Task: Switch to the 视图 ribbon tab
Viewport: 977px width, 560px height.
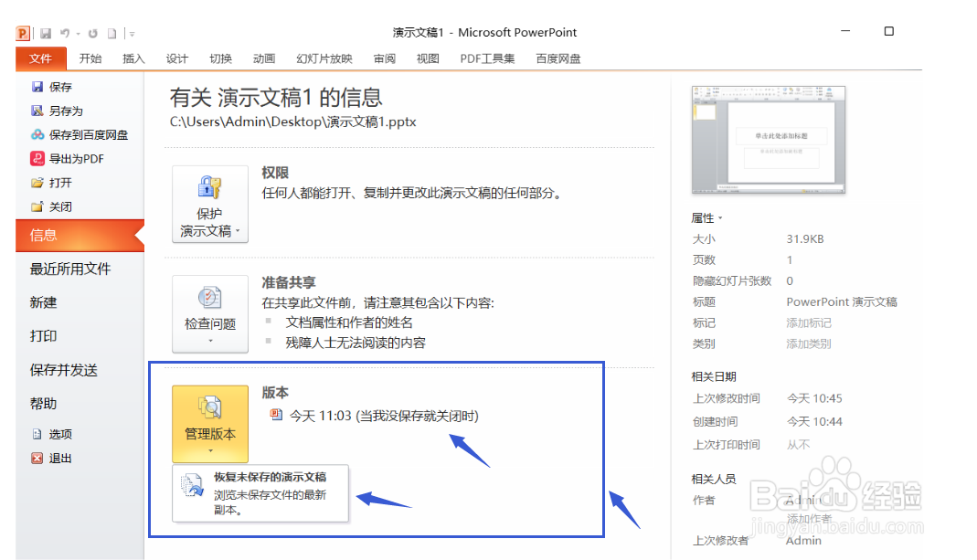Action: 428,58
